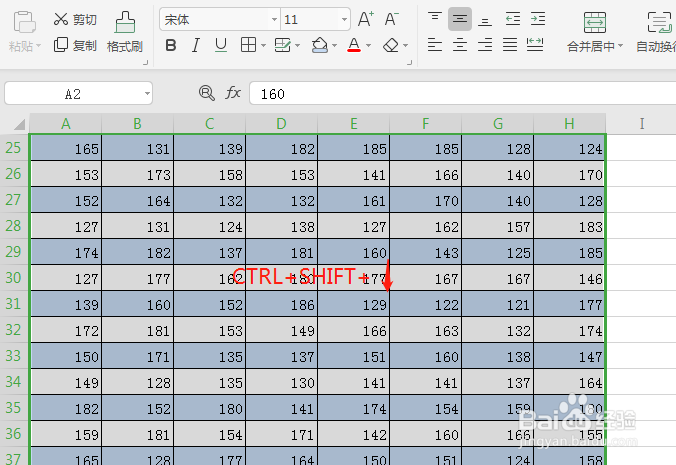The image size is (676, 465).
Task: Click the magnifier zoom icon by formula bar
Action: point(207,93)
